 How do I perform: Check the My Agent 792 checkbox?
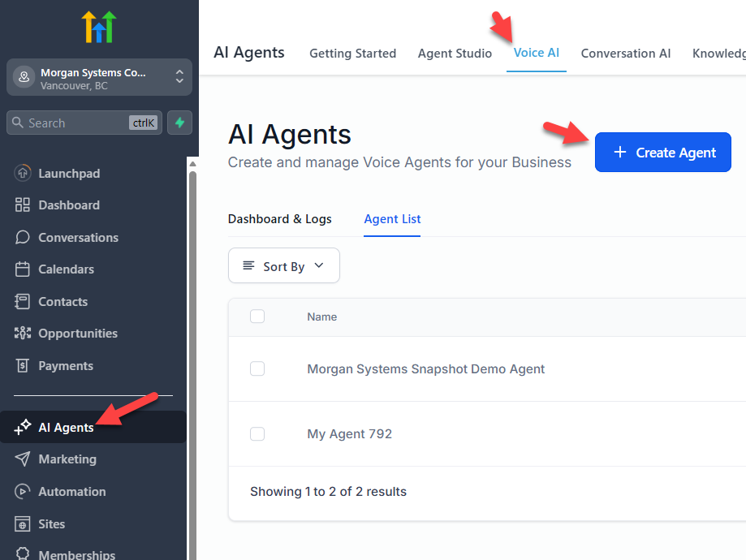pyautogui.click(x=257, y=434)
